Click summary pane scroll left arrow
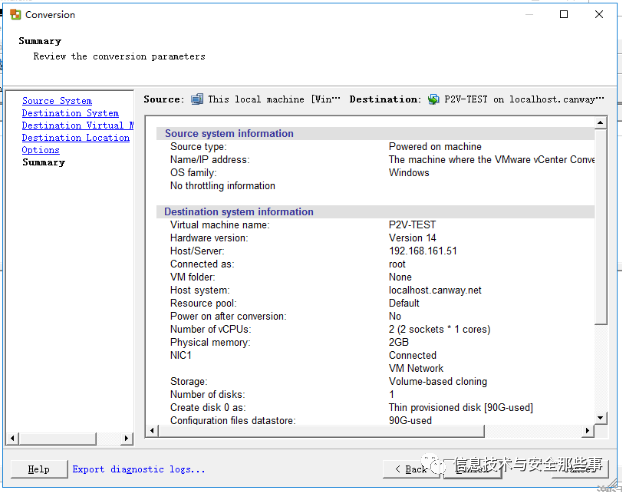 pyautogui.click(x=152, y=430)
